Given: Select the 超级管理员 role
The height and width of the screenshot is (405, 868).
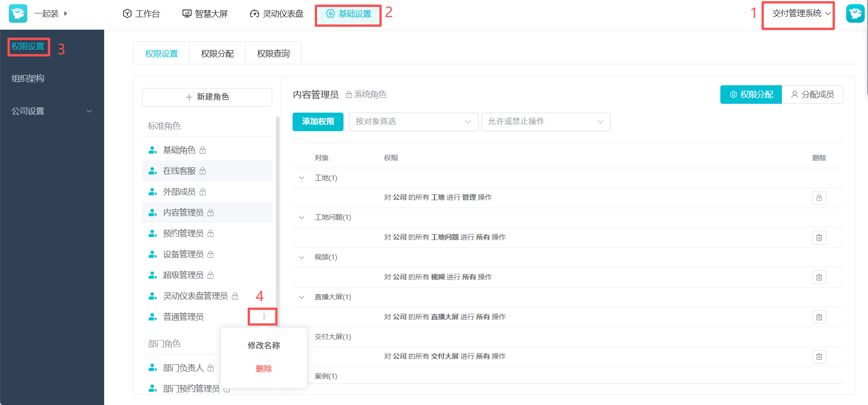Looking at the screenshot, I should tap(207, 275).
